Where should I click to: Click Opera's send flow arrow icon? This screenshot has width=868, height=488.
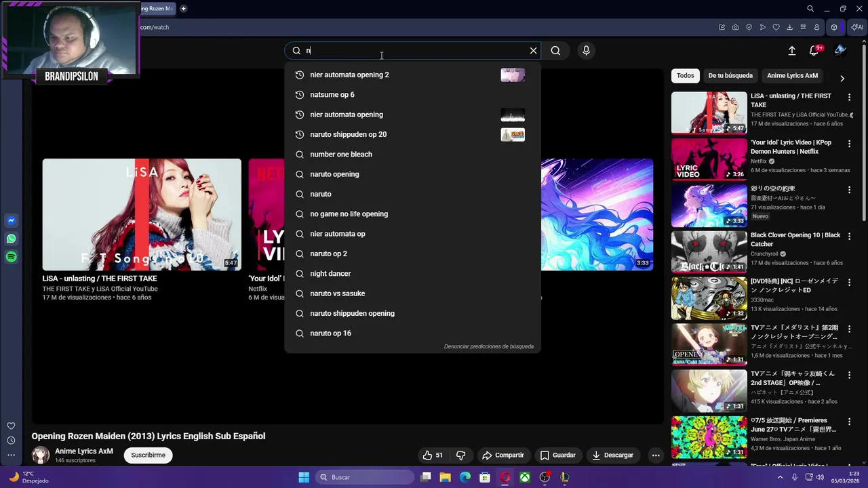coord(762,27)
